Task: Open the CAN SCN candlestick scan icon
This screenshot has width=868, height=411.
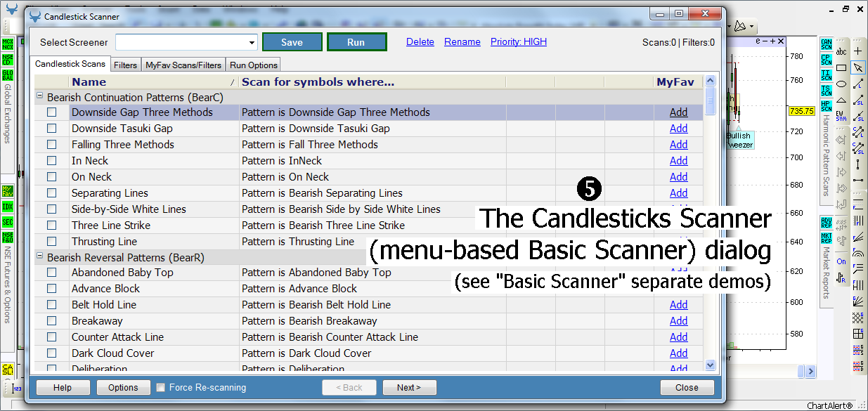Action: point(826,46)
